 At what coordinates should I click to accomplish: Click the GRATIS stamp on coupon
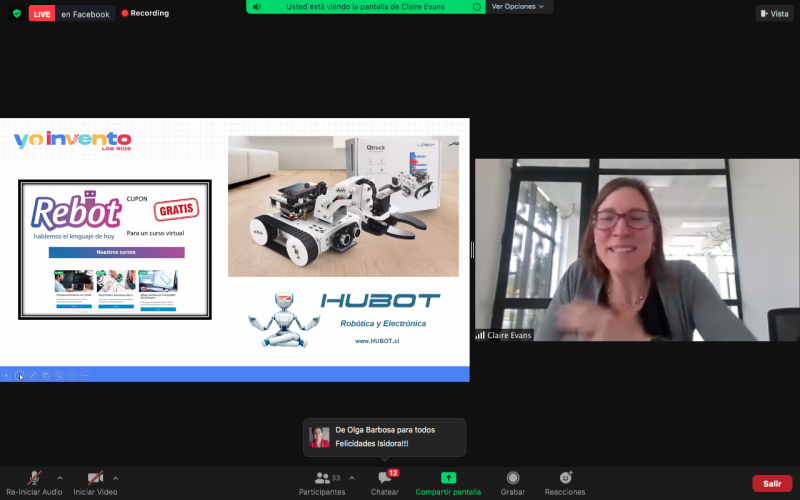177,209
